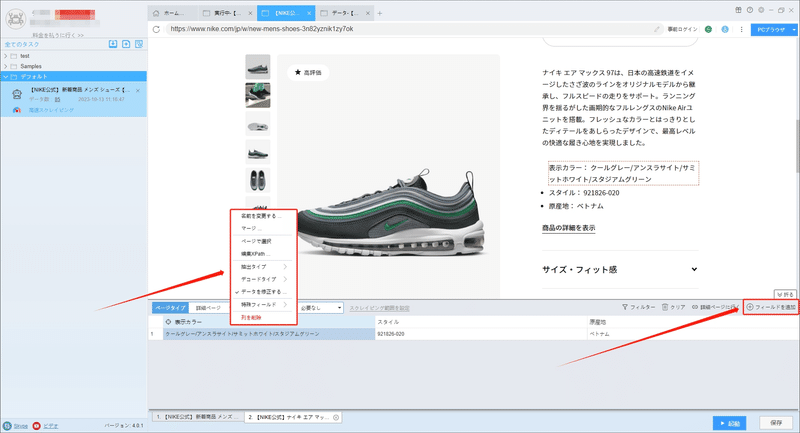Expand the Samples folder
This screenshot has height=433, width=800.
click(6, 66)
